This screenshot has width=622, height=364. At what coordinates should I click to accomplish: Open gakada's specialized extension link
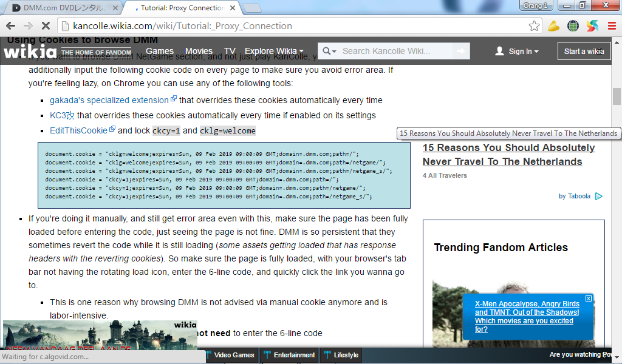pyautogui.click(x=109, y=100)
